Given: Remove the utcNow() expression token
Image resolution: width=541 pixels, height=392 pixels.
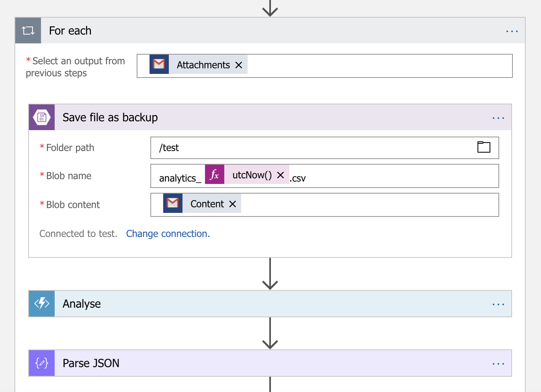Looking at the screenshot, I should 281,175.
